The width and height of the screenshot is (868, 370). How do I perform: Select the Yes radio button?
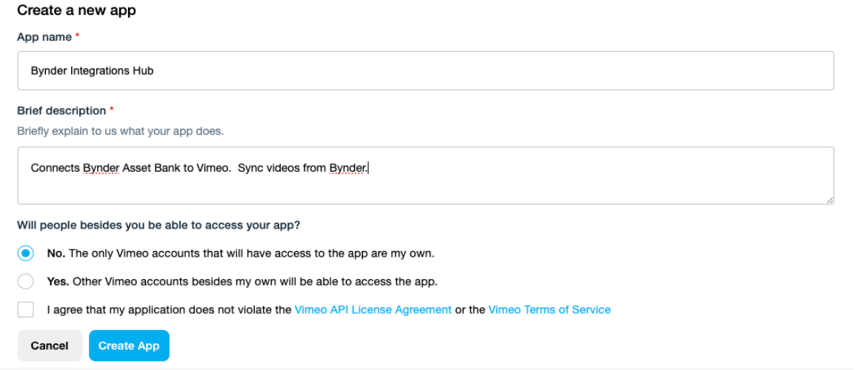tap(25, 281)
